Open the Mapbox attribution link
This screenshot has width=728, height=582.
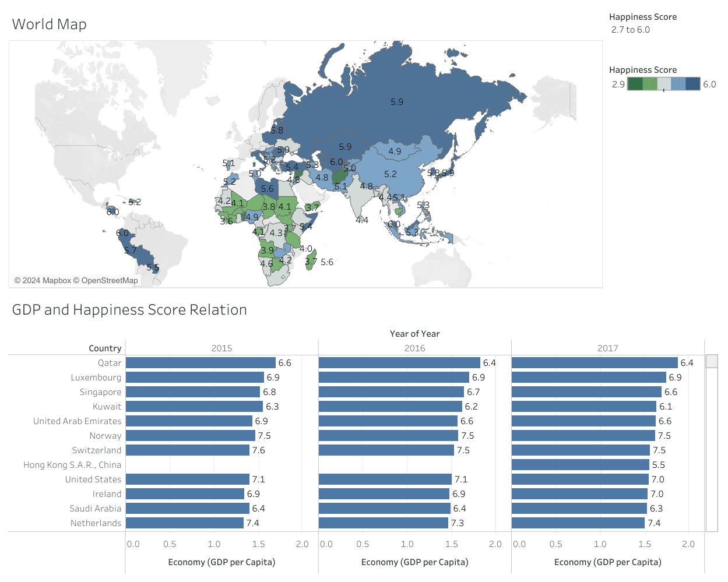(x=57, y=280)
